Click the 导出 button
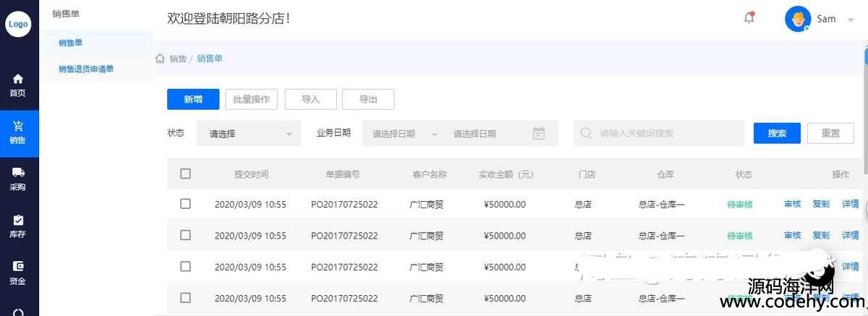 368,99
